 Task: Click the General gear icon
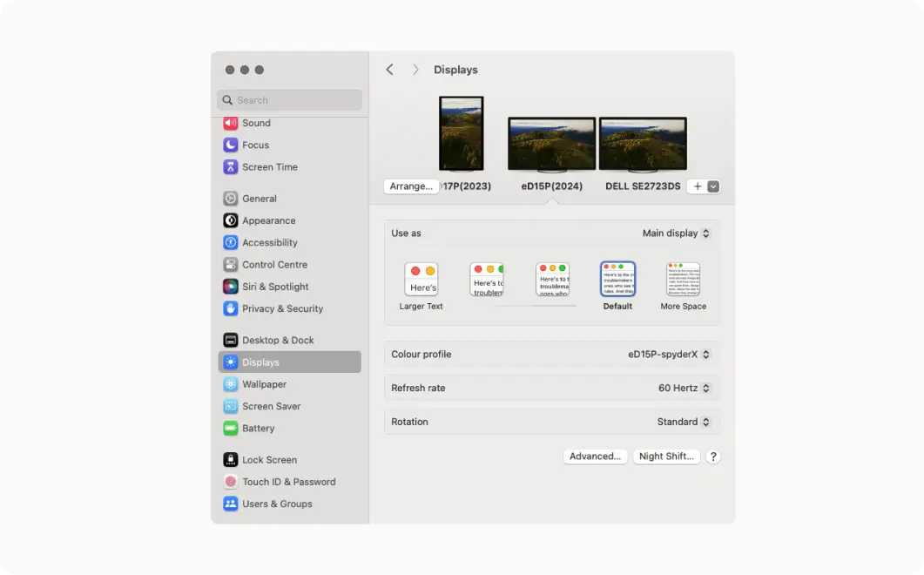[231, 198]
